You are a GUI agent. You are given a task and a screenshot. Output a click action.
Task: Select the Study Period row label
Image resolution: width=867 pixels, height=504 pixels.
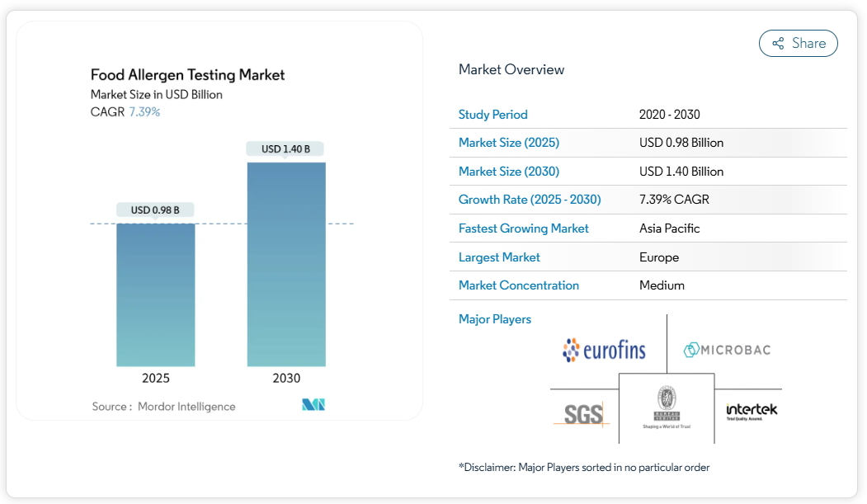(x=492, y=115)
